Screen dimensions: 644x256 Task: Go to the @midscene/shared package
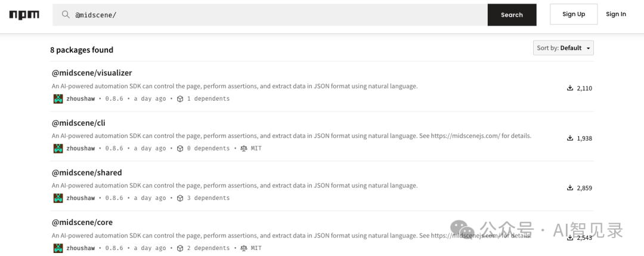pyautogui.click(x=86, y=173)
